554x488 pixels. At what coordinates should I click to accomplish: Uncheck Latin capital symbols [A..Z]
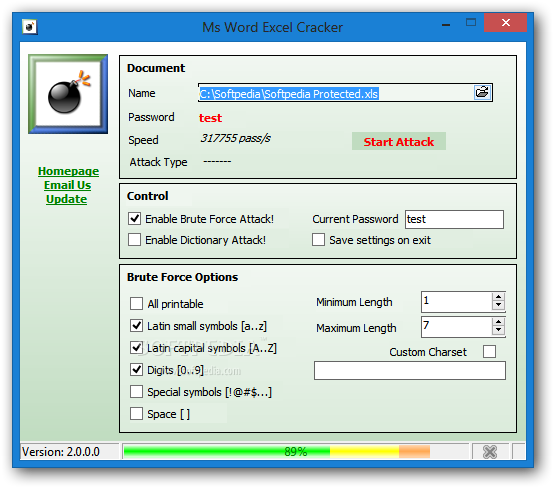click(x=136, y=348)
